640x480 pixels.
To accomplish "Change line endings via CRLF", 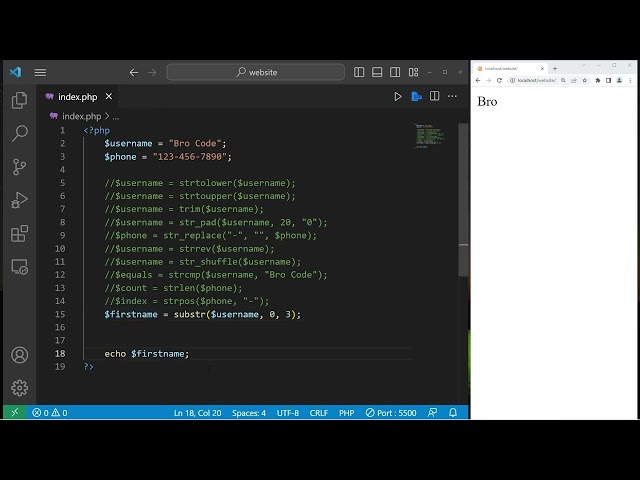I will point(318,413).
